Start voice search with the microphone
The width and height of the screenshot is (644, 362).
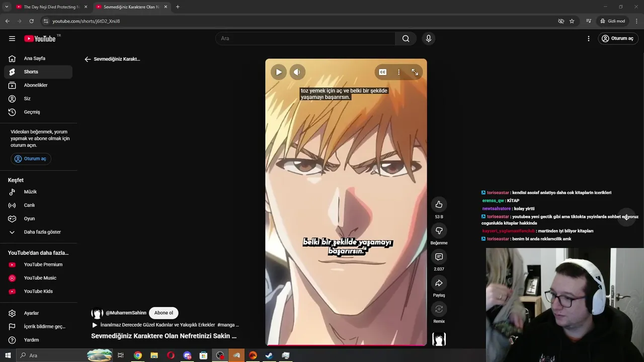coord(429,39)
